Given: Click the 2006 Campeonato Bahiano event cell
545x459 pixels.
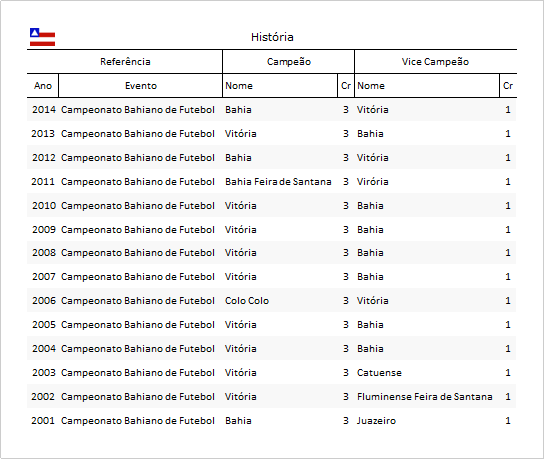Looking at the screenshot, I should (x=138, y=301).
